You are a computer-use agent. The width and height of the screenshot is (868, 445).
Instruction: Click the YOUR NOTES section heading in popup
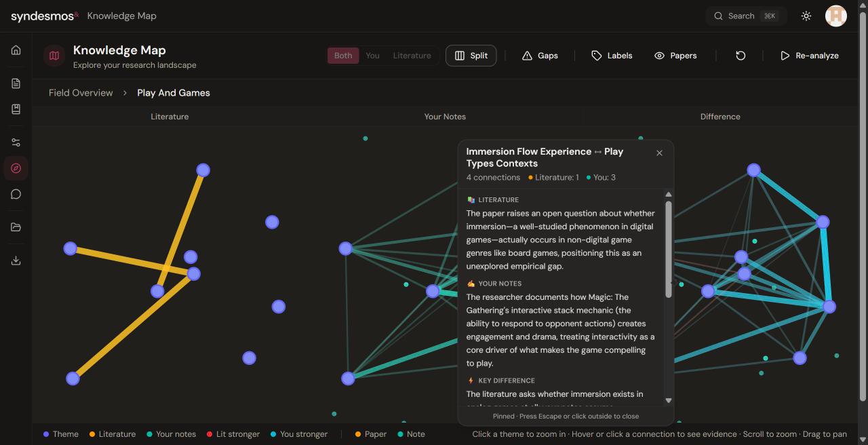tap(494, 284)
